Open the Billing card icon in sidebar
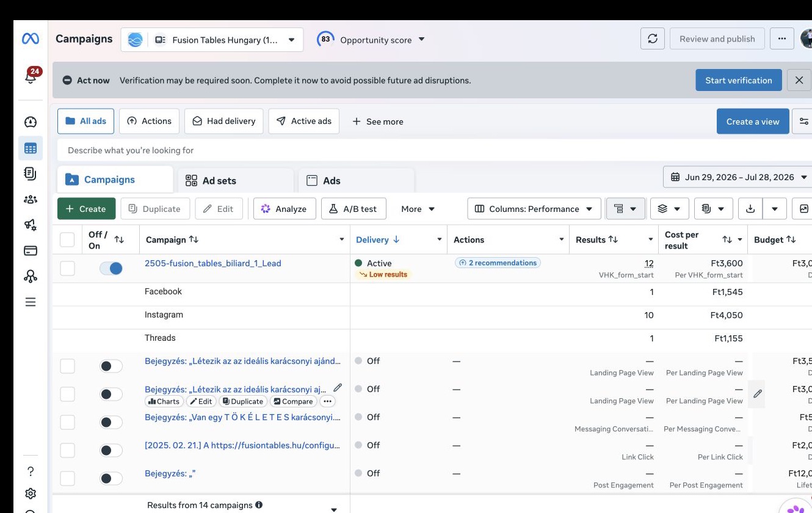The image size is (812, 513). 31,250
